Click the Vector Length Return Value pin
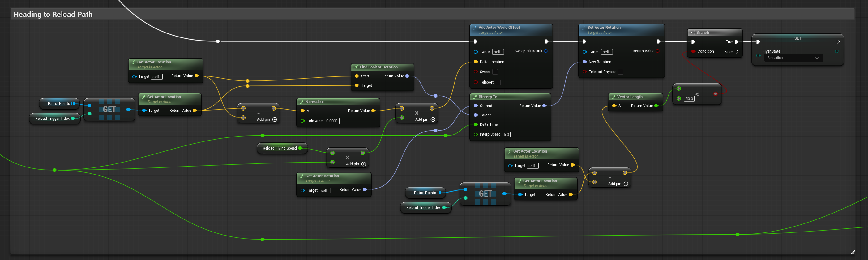 tap(656, 106)
